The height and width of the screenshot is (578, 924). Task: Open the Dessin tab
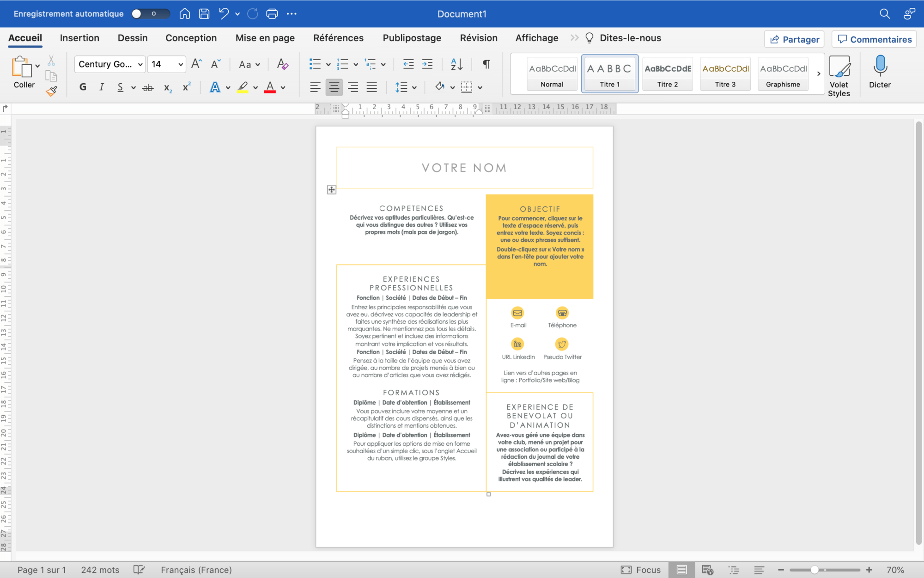pos(133,38)
